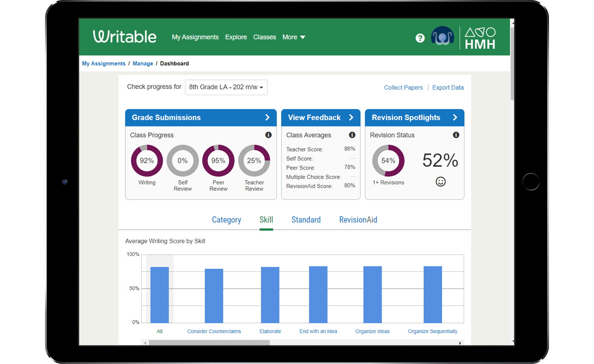This screenshot has height=364, width=594.
Task: Click the page vertical scrollbar thumb
Action: 512,63
